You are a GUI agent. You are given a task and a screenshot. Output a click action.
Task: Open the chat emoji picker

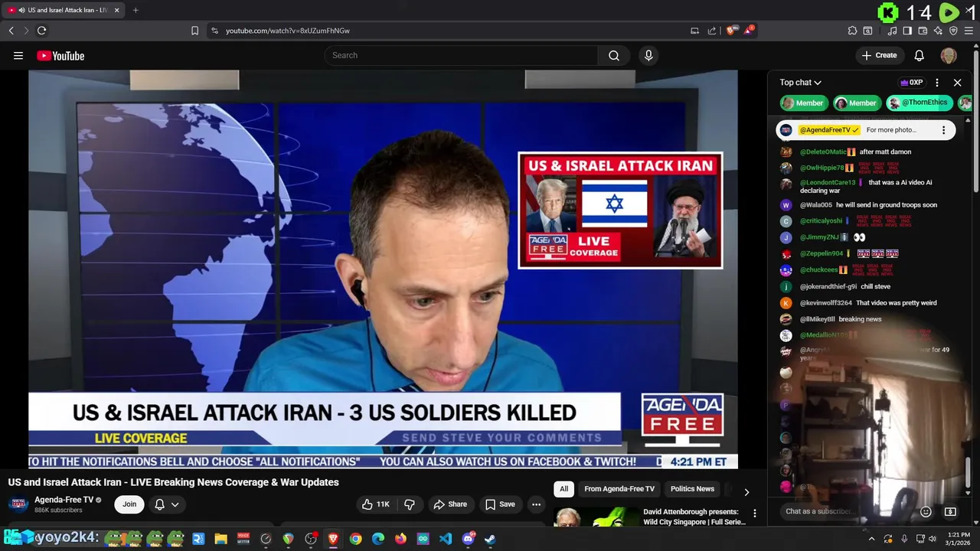point(926,511)
